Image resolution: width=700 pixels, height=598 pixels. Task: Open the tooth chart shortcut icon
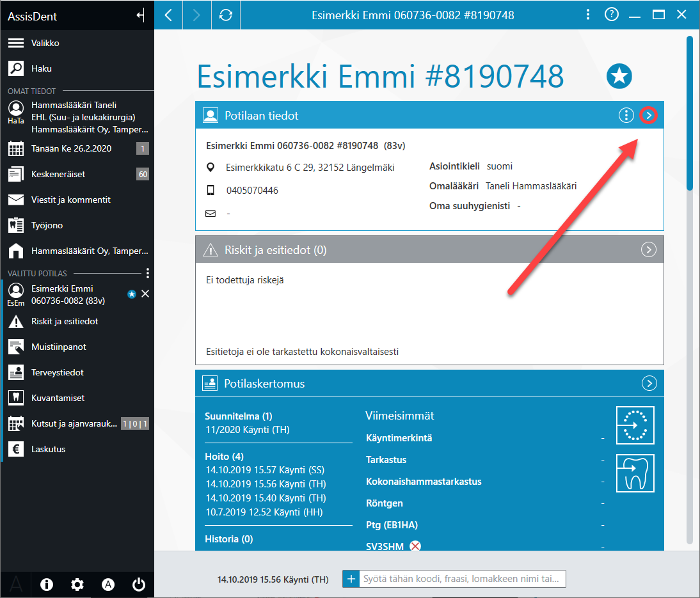point(635,473)
